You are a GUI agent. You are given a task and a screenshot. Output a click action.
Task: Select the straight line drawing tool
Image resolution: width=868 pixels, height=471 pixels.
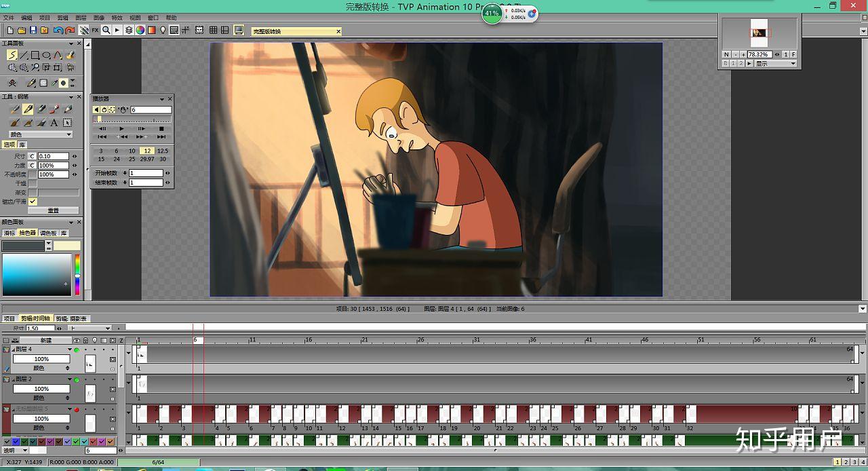[x=24, y=55]
